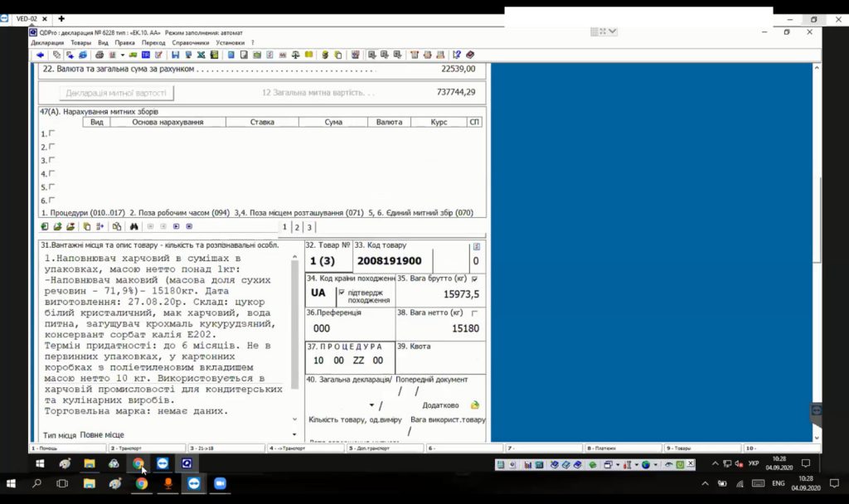
Task: Toggle checkbox for charge row 4
Action: (52, 173)
